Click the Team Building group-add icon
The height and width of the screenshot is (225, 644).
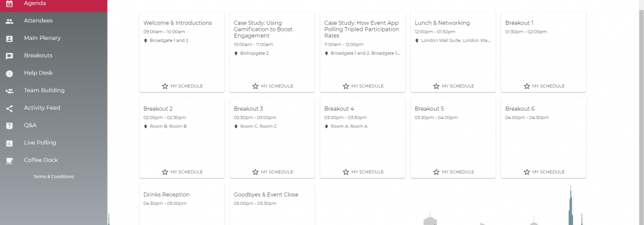(x=9, y=91)
